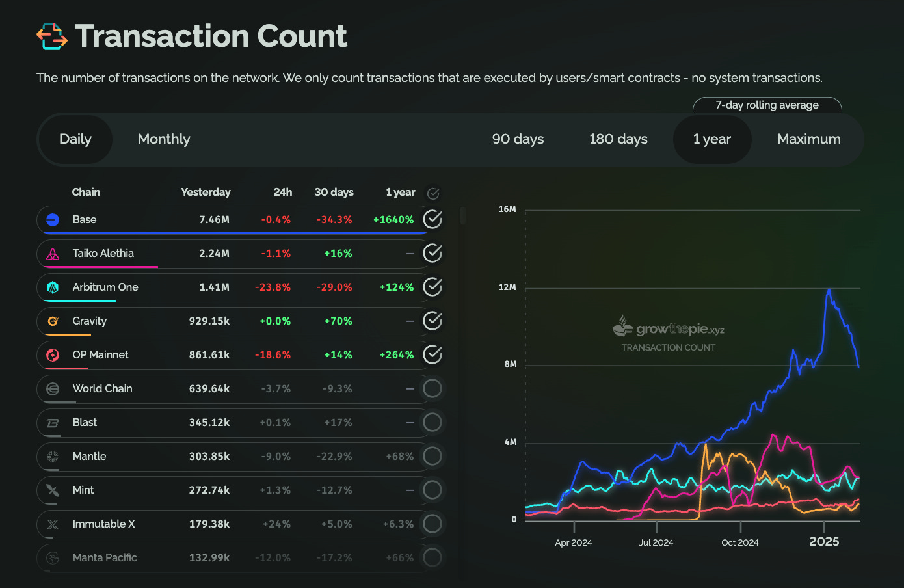Click World Chain value 639.64k
This screenshot has width=904, height=588.
[209, 389]
